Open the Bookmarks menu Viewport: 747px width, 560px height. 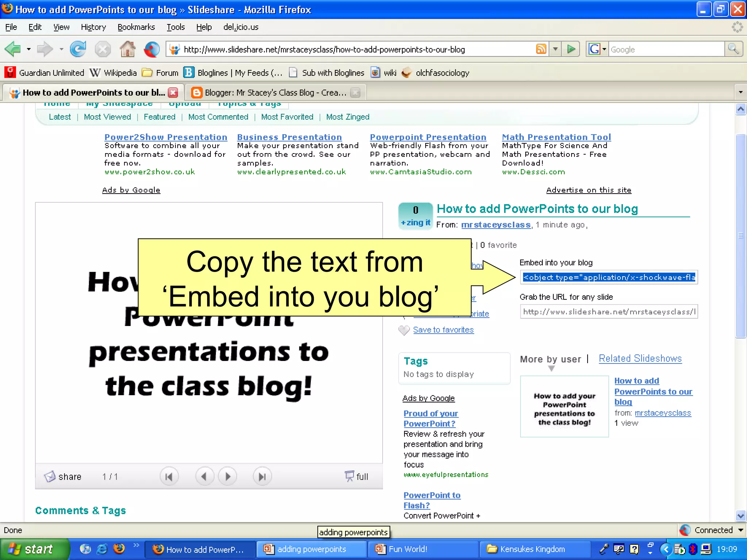(x=136, y=27)
